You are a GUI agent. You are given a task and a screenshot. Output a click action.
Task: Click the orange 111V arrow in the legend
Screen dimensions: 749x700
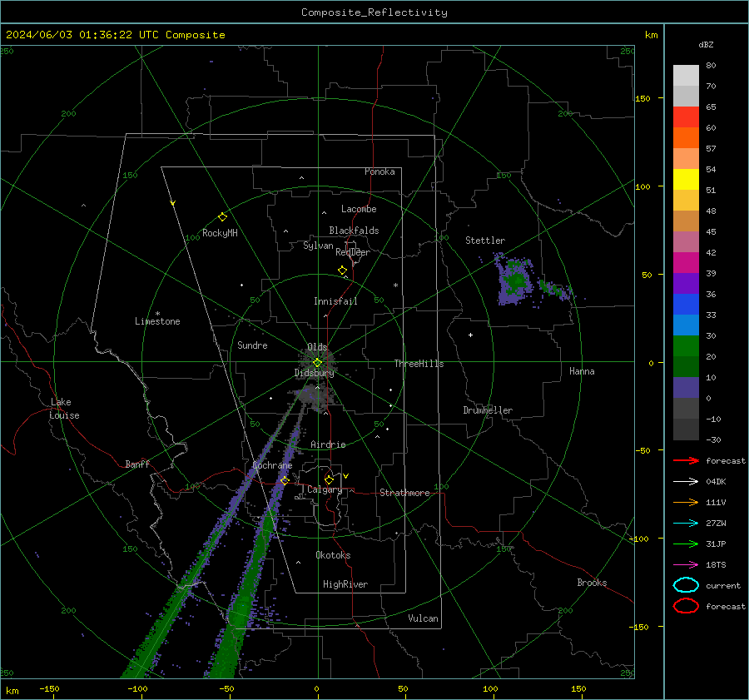click(686, 502)
